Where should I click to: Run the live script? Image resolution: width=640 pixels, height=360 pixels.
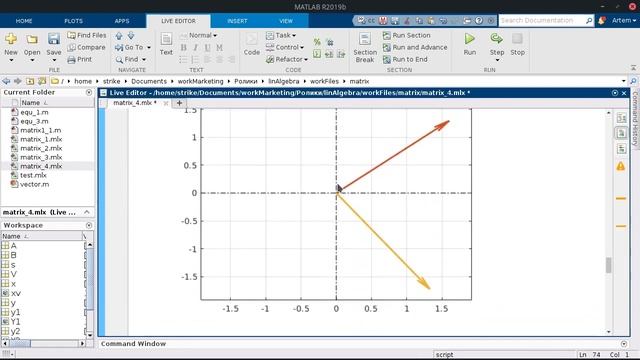click(470, 44)
